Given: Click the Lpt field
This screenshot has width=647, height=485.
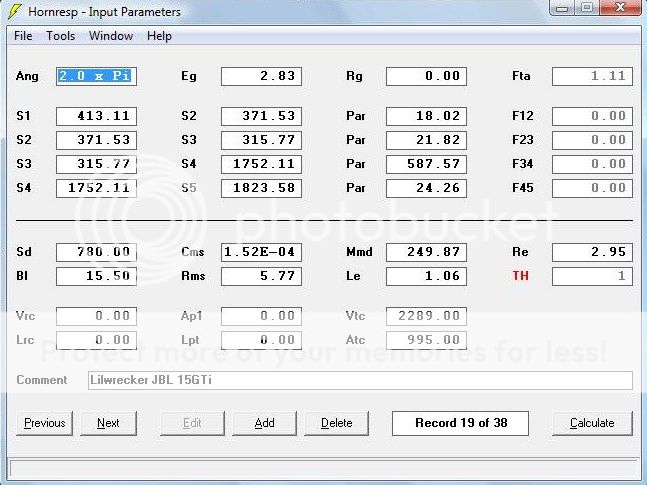Looking at the screenshot, I should [261, 340].
